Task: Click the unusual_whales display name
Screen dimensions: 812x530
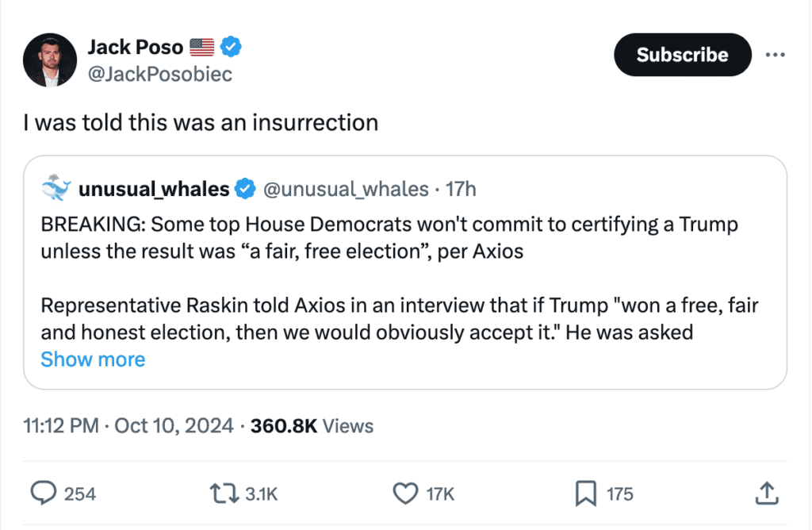Action: (x=154, y=189)
